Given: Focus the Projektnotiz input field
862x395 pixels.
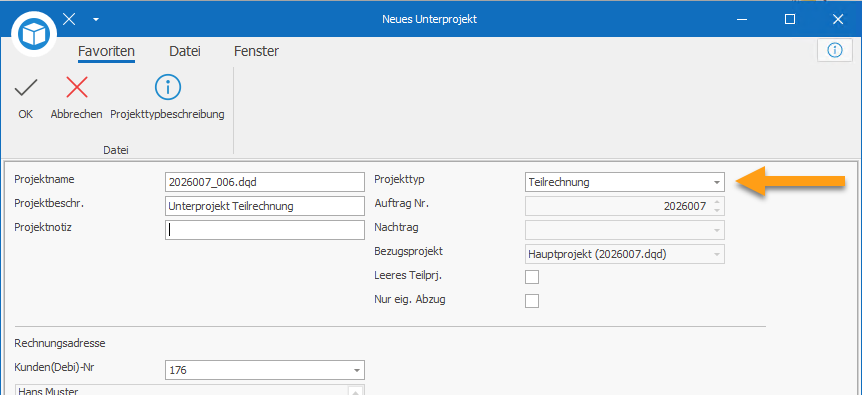Looking at the screenshot, I should point(264,230).
